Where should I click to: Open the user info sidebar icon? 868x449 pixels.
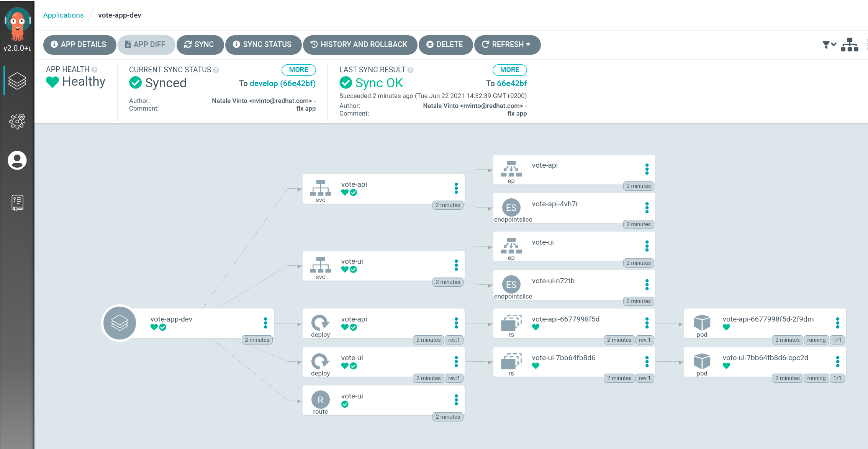click(17, 160)
